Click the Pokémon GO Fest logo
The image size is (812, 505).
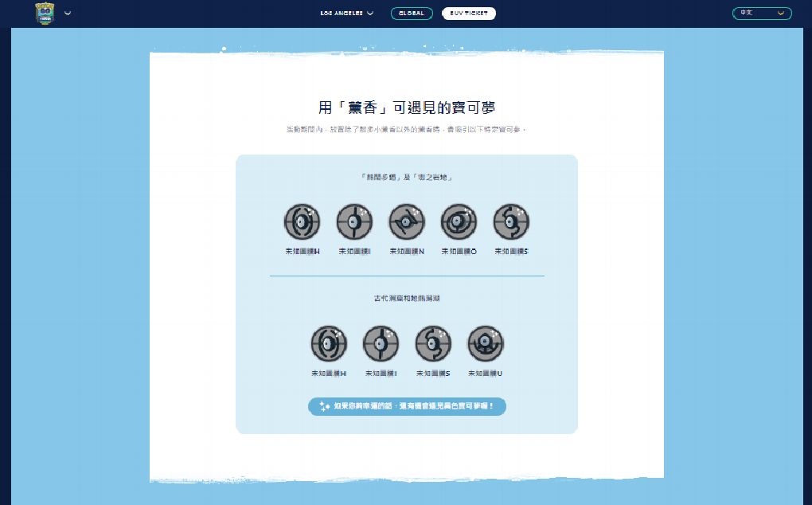click(45, 14)
